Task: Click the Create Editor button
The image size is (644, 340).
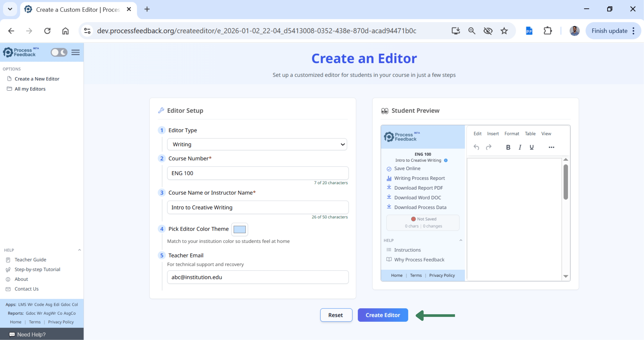Action: tap(382, 315)
